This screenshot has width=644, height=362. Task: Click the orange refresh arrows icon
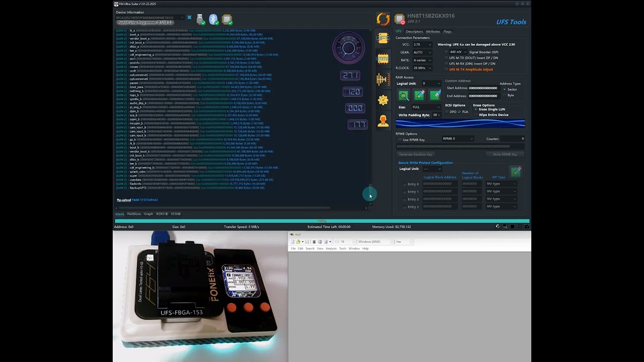tap(383, 20)
